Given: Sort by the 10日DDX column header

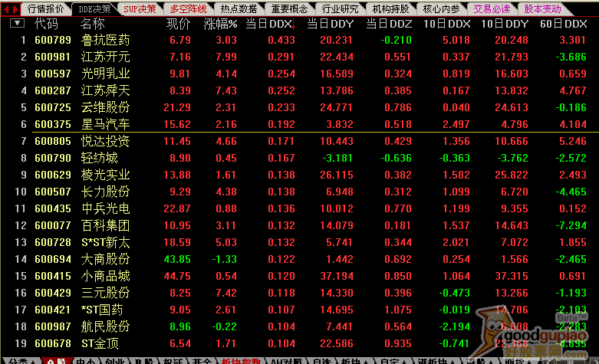Looking at the screenshot, I should [x=447, y=24].
